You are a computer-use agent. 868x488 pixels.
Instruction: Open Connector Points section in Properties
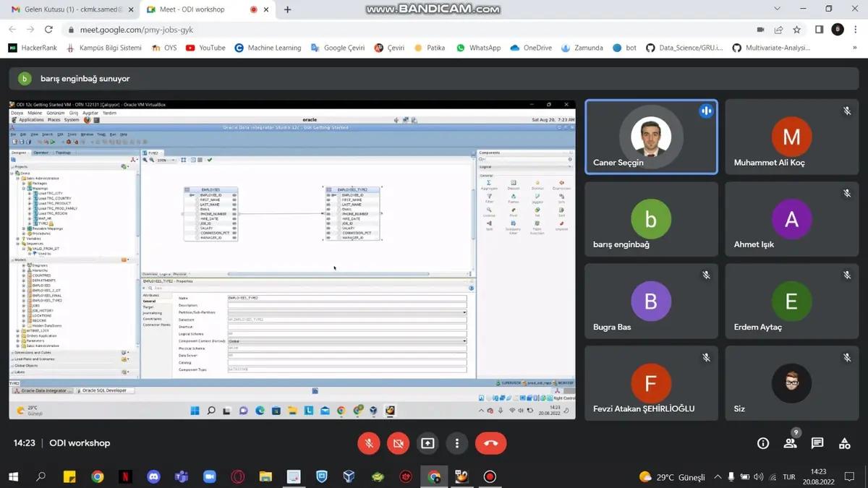tap(156, 325)
